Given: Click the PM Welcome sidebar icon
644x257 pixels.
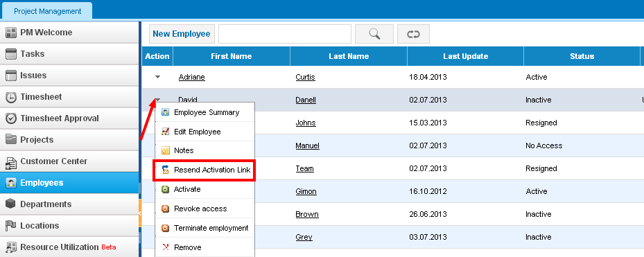Looking at the screenshot, I should click(11, 33).
